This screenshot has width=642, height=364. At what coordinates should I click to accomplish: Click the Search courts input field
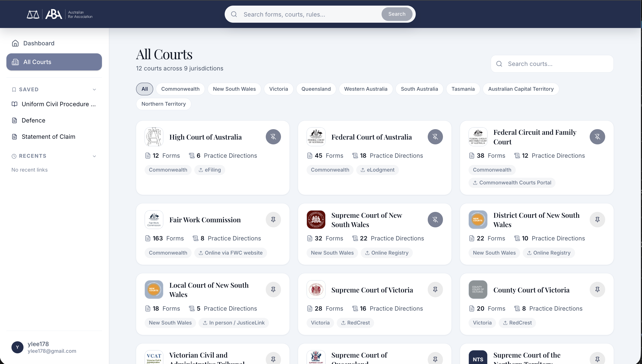(x=552, y=64)
